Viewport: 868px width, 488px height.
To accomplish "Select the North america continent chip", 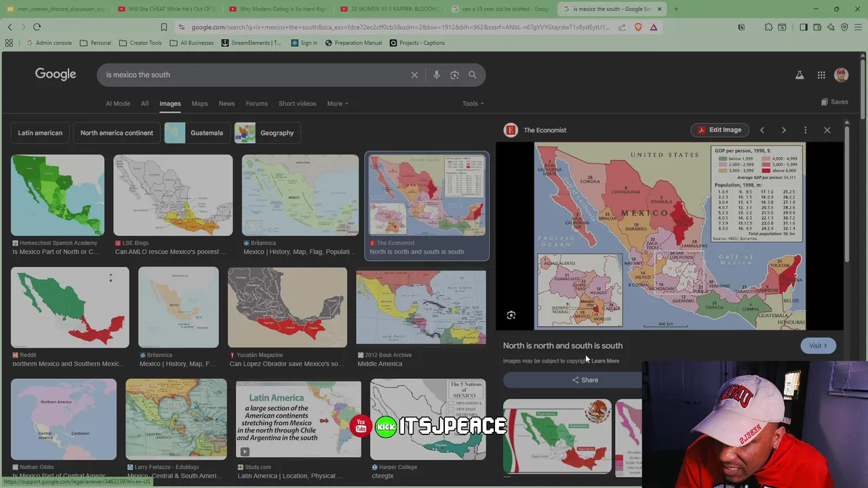I will (x=117, y=133).
